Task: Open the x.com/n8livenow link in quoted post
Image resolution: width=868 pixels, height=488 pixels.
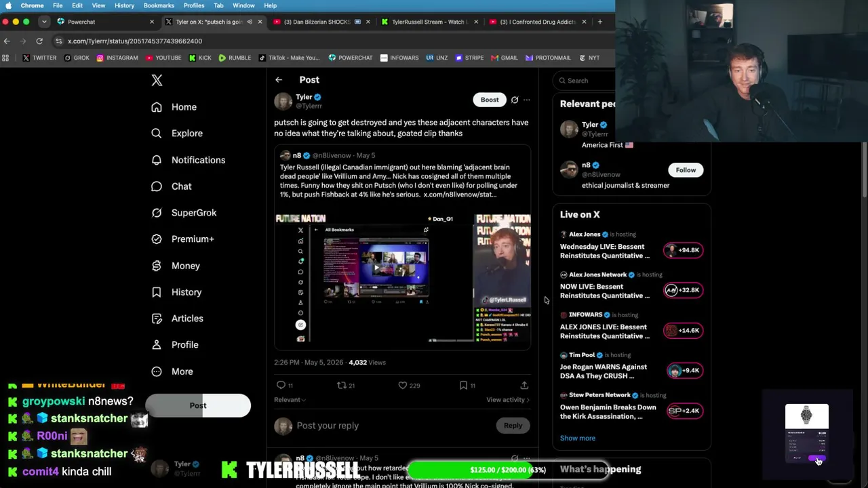Action: 460,195
